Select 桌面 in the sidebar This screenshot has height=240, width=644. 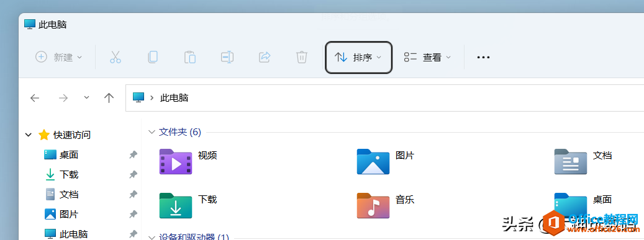(x=69, y=154)
